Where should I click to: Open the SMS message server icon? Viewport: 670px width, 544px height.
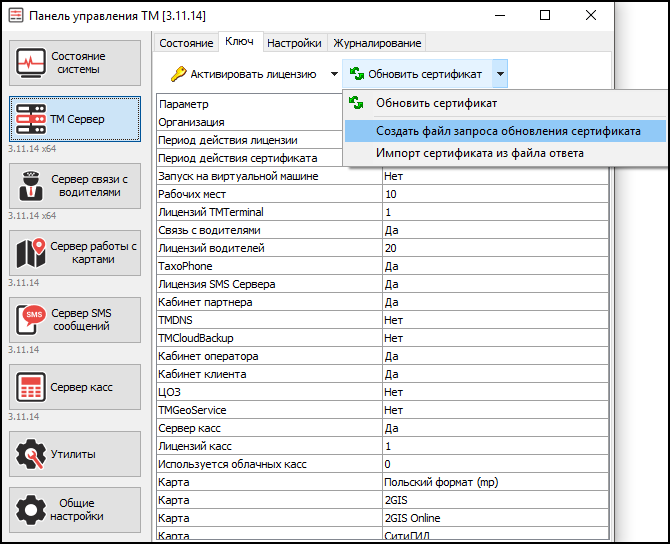31,320
